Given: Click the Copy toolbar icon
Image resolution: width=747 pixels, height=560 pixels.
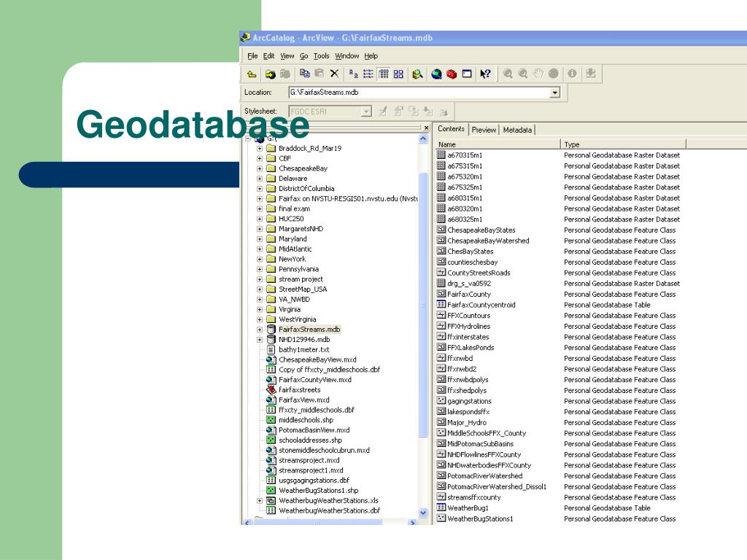Looking at the screenshot, I should (x=304, y=74).
